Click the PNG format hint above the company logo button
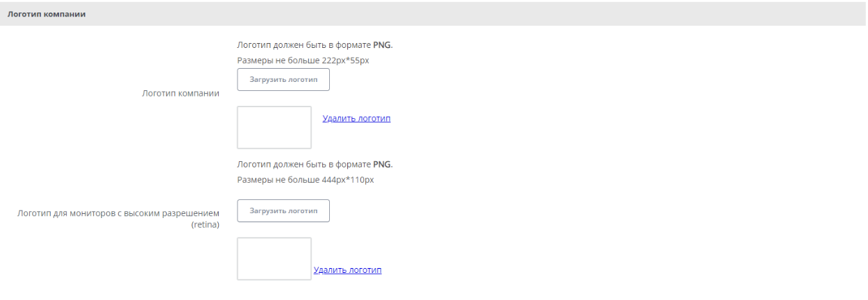Viewport: 868px width, 300px height. [x=315, y=46]
